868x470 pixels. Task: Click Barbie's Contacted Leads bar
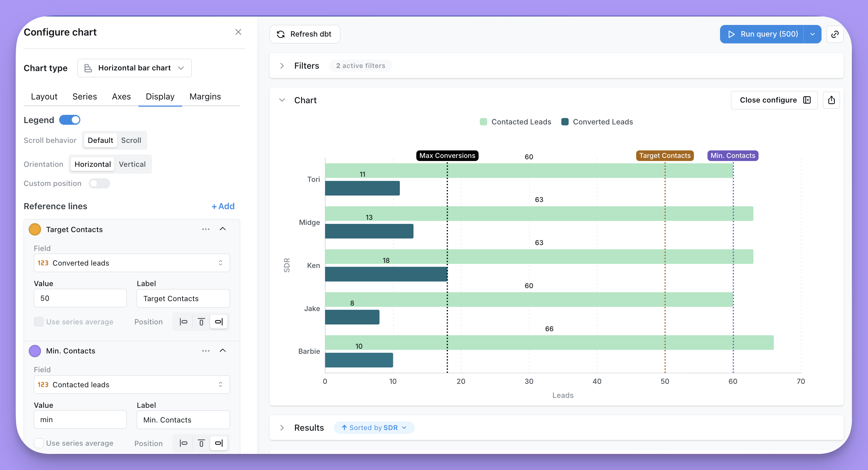click(x=549, y=343)
